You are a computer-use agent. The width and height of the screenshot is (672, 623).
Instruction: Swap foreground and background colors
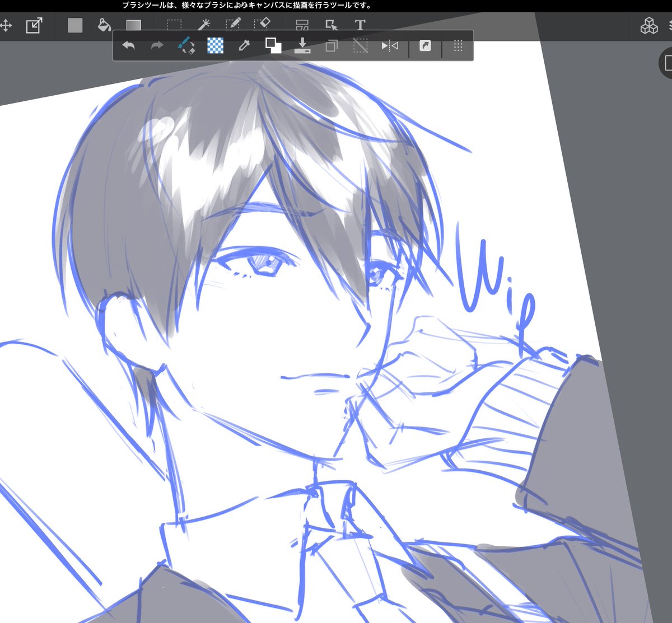click(273, 46)
